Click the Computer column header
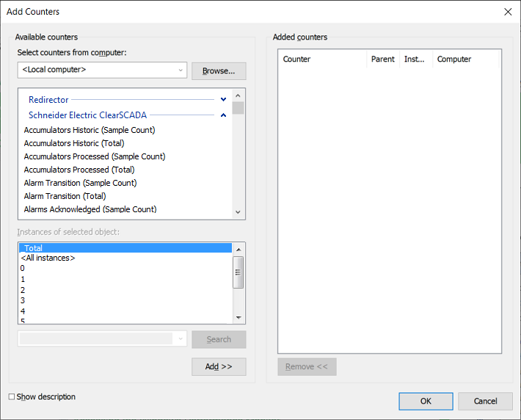521x420 pixels. click(x=462, y=59)
